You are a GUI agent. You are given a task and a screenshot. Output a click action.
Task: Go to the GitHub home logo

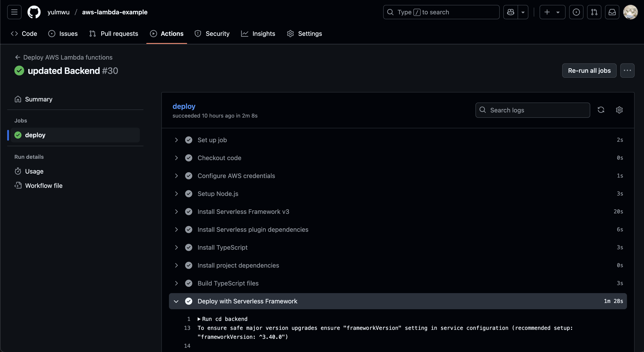34,12
